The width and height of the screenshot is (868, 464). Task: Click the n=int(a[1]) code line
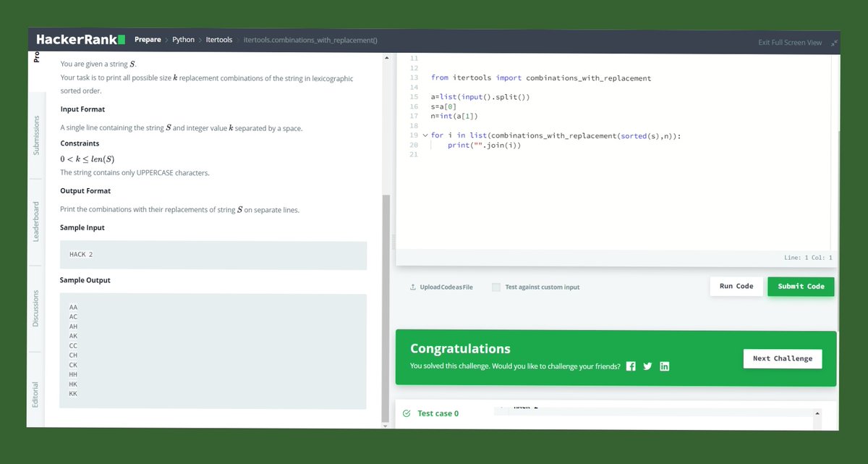click(454, 116)
